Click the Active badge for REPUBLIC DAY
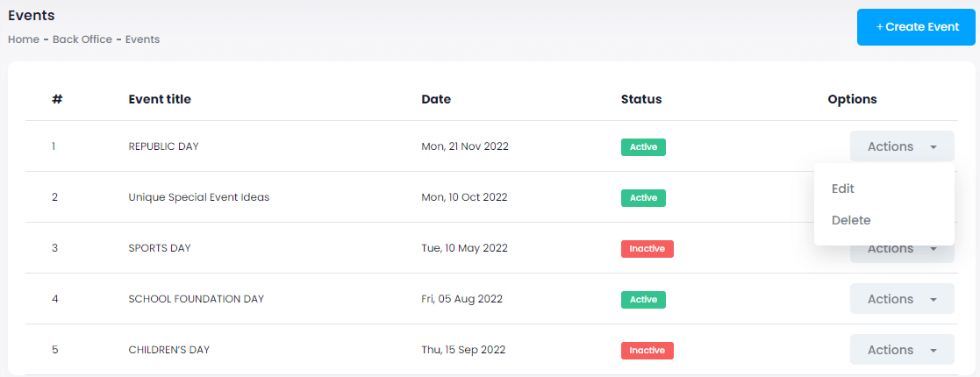Image resolution: width=980 pixels, height=377 pixels. click(643, 147)
